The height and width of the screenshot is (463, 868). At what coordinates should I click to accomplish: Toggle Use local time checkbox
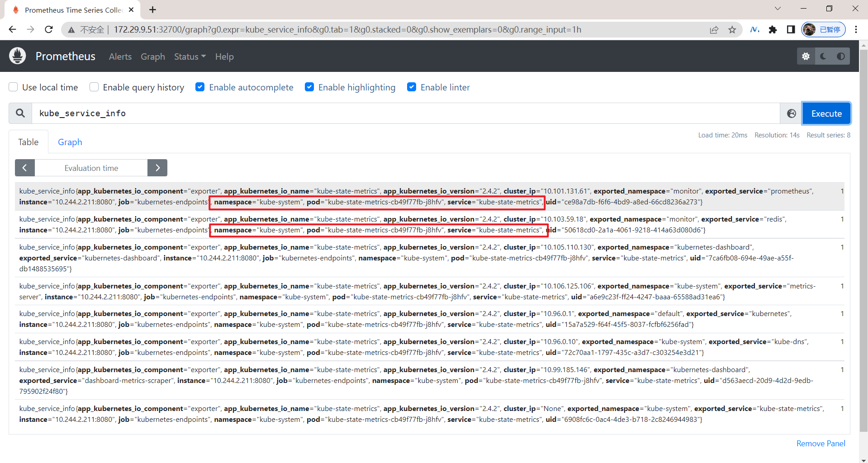(14, 87)
